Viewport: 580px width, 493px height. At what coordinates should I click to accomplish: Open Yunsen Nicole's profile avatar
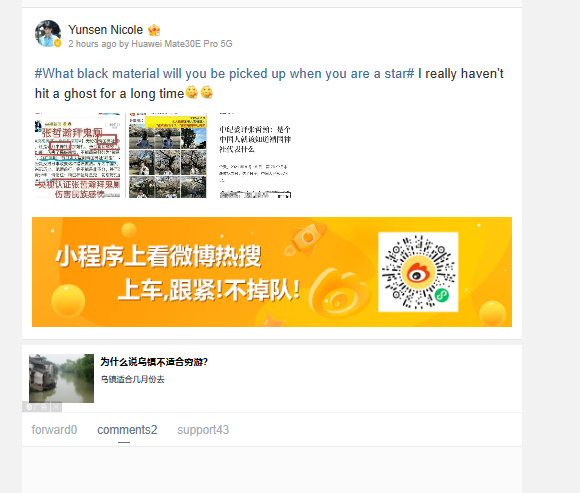(x=48, y=33)
